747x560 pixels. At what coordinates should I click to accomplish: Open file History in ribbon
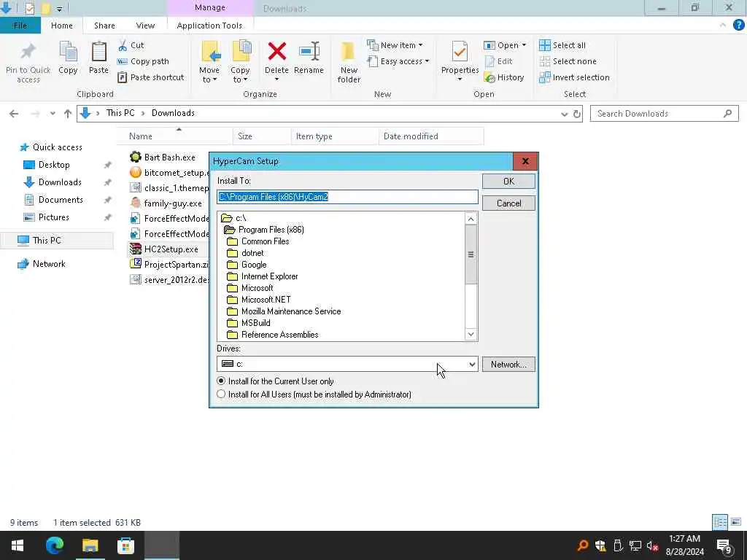click(504, 77)
